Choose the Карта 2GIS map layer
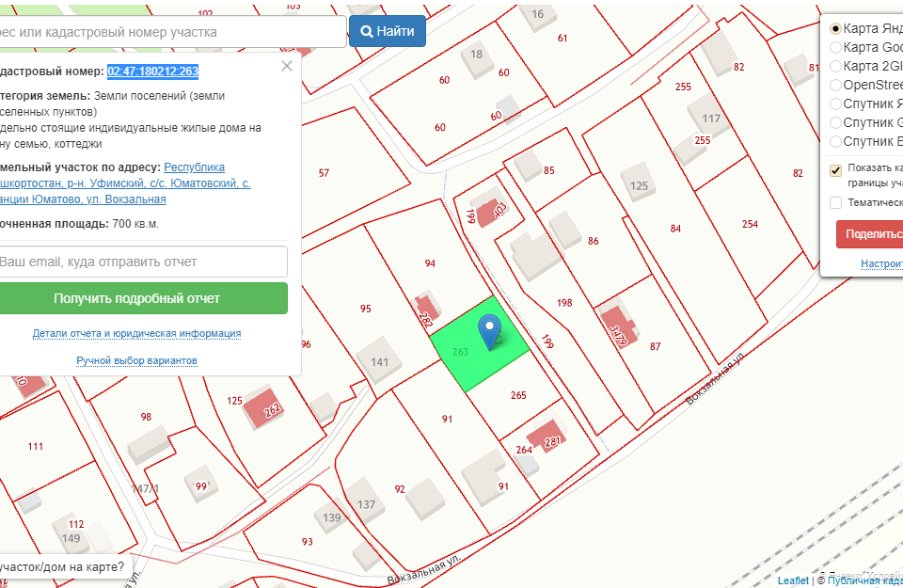 (x=835, y=66)
